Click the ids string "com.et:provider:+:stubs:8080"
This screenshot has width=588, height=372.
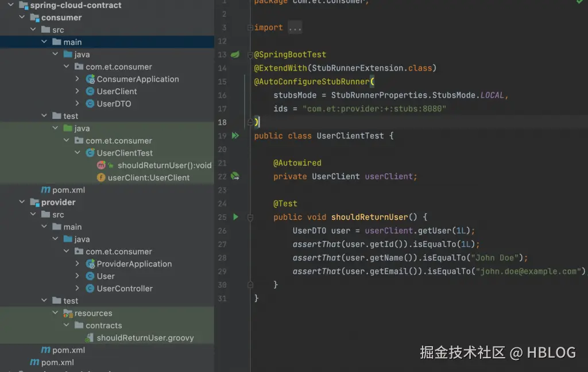point(374,108)
